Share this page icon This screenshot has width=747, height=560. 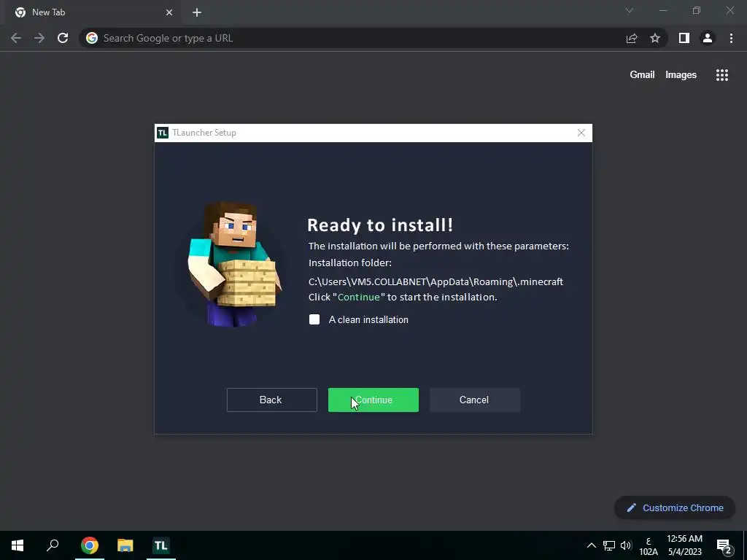pos(632,38)
